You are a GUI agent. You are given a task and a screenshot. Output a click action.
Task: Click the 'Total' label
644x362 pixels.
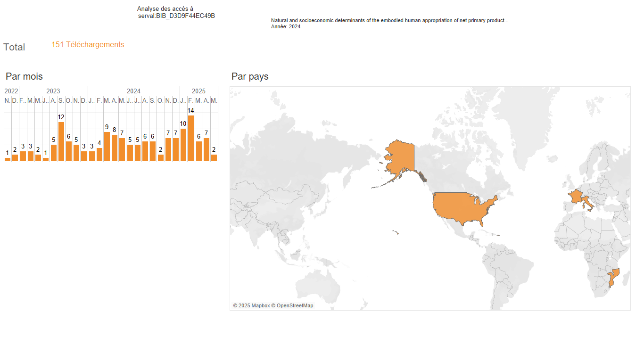[14, 47]
